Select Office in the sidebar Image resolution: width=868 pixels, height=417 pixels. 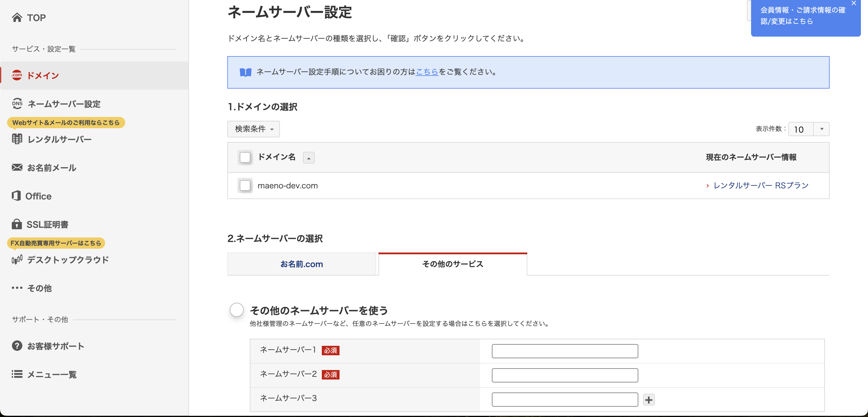pyautogui.click(x=39, y=196)
